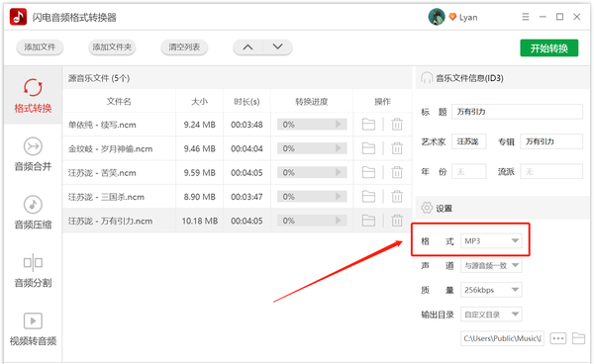Image resolution: width=594 pixels, height=364 pixels.
Task: Open the 输出目录 自定义目录 dropdown
Action: pyautogui.click(x=491, y=315)
